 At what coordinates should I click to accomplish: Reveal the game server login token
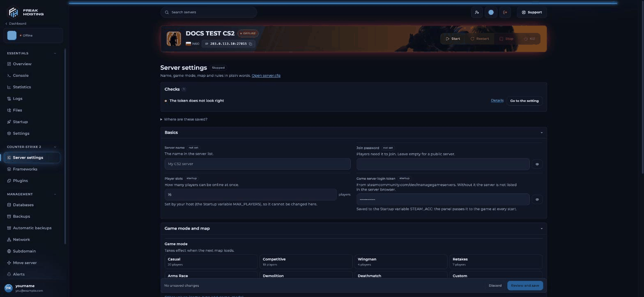[x=537, y=199]
